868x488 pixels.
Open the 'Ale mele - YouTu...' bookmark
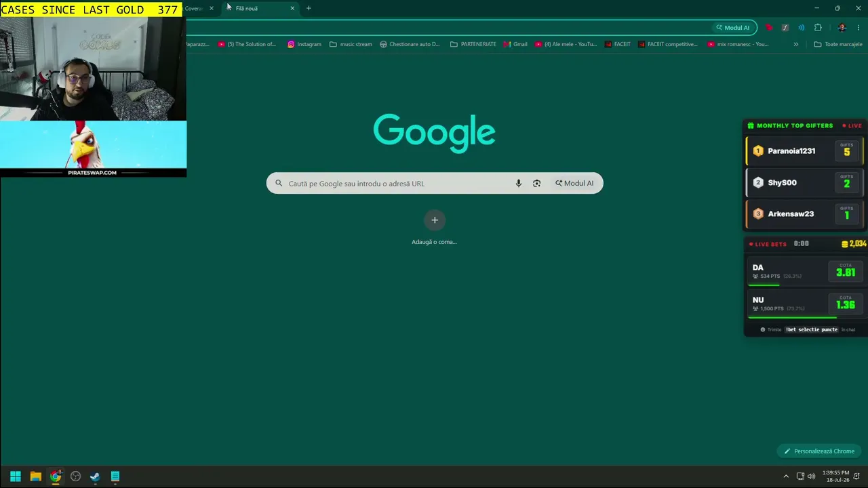[x=566, y=44]
